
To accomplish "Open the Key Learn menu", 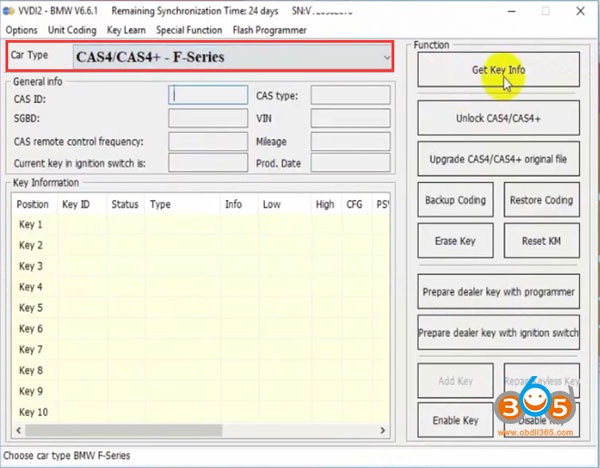I will (x=126, y=30).
